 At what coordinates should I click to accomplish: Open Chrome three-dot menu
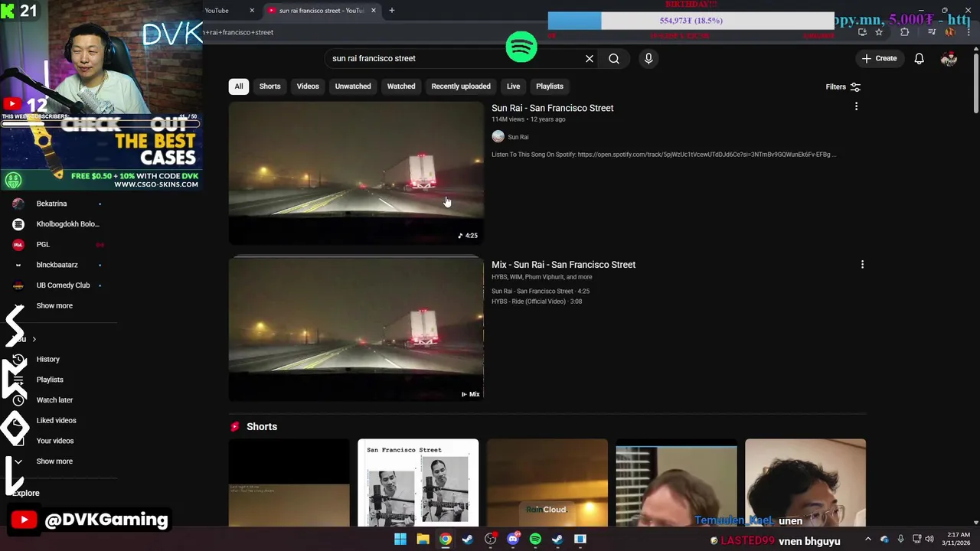(x=969, y=32)
